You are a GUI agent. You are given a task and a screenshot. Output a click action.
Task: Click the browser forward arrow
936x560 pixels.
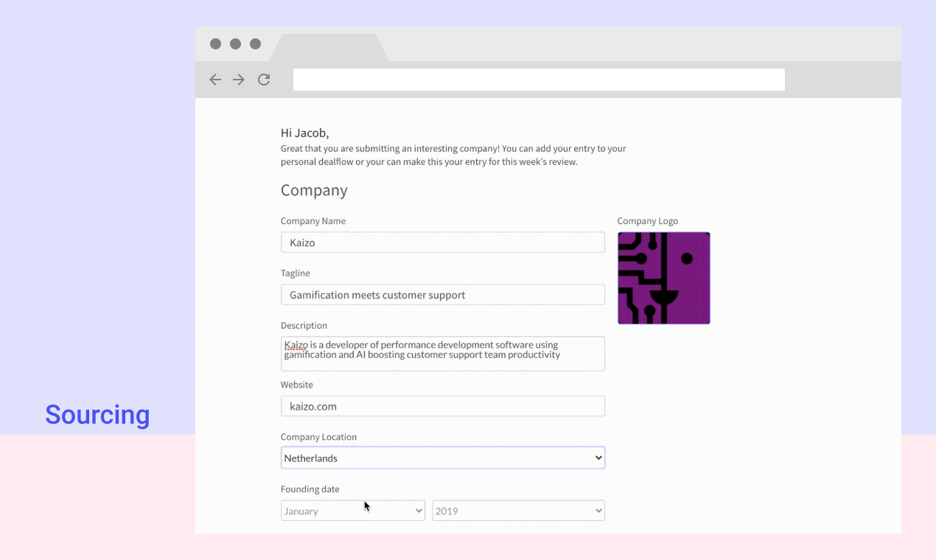coord(239,80)
